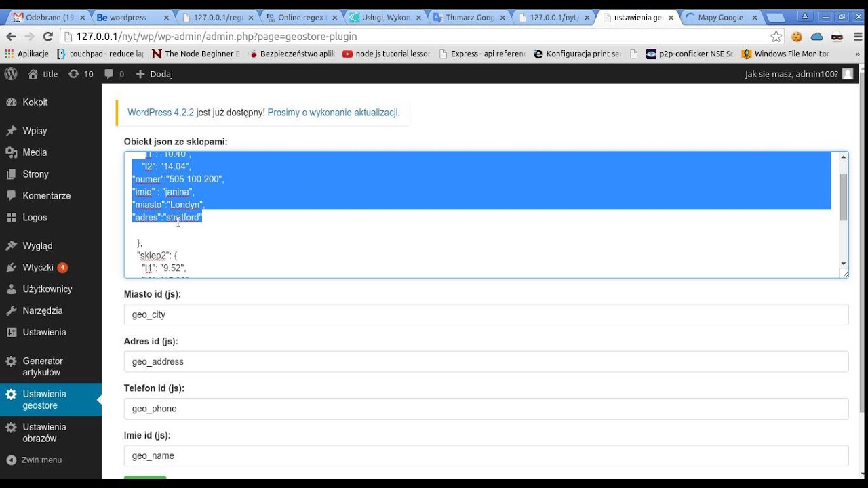Click the Dodaj plus icon in admin bar
The image size is (868, 488).
tap(154, 74)
